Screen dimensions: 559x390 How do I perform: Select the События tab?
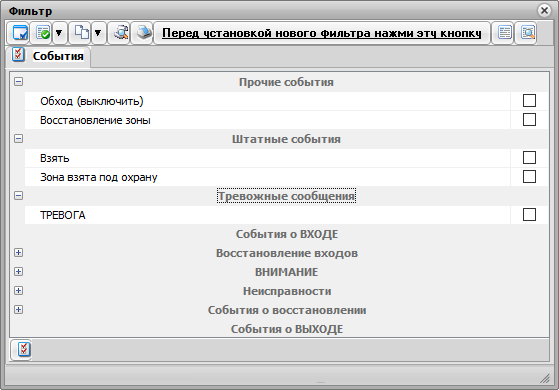(x=48, y=56)
